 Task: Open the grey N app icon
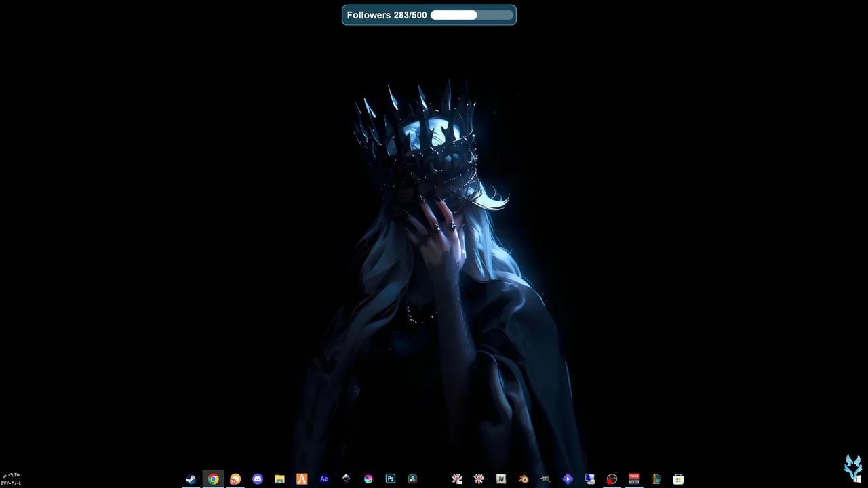point(501,479)
